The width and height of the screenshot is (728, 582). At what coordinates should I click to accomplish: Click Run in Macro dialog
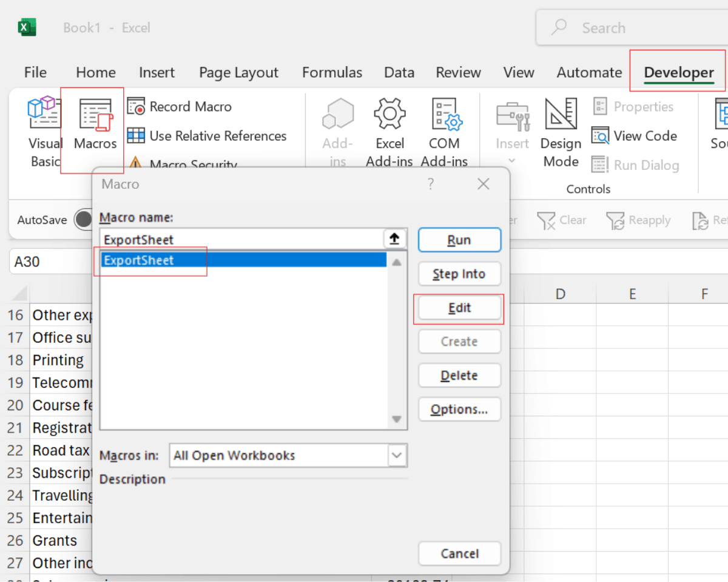(x=459, y=240)
